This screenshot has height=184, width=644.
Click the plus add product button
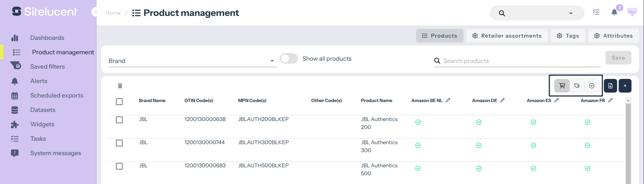(x=625, y=86)
